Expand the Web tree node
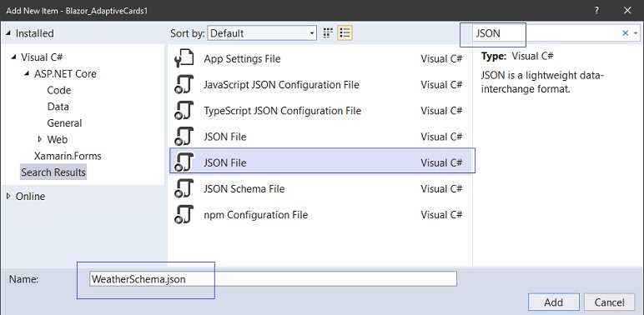Image resolution: width=644 pixels, height=315 pixels. (40, 139)
